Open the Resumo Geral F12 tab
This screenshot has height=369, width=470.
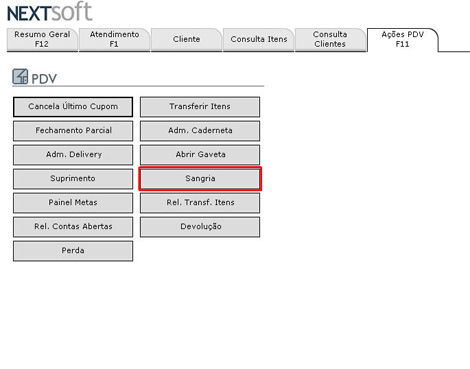pyautogui.click(x=42, y=39)
